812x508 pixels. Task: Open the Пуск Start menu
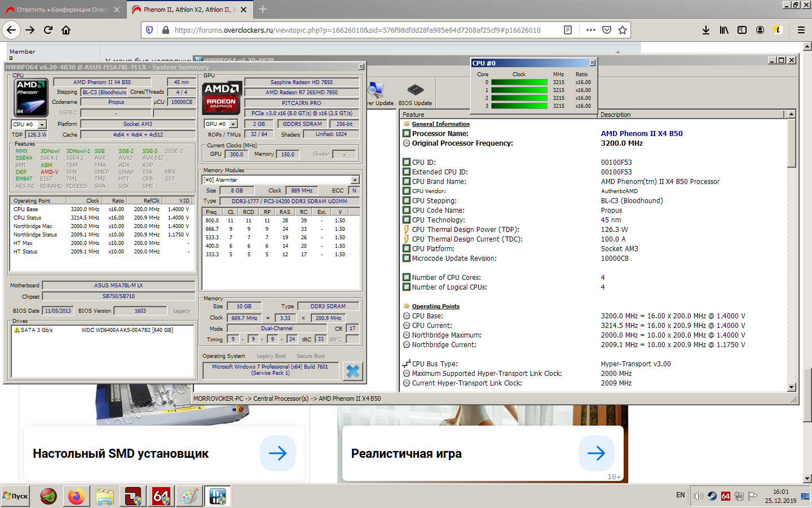(x=15, y=496)
